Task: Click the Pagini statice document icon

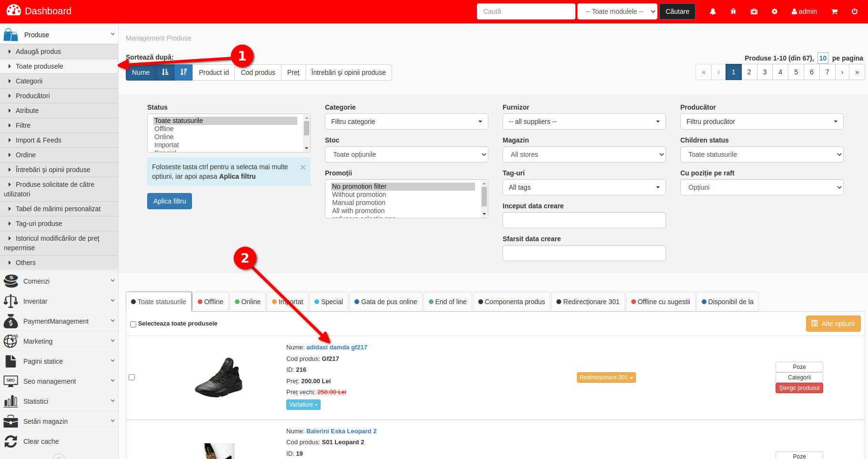Action: [10, 361]
